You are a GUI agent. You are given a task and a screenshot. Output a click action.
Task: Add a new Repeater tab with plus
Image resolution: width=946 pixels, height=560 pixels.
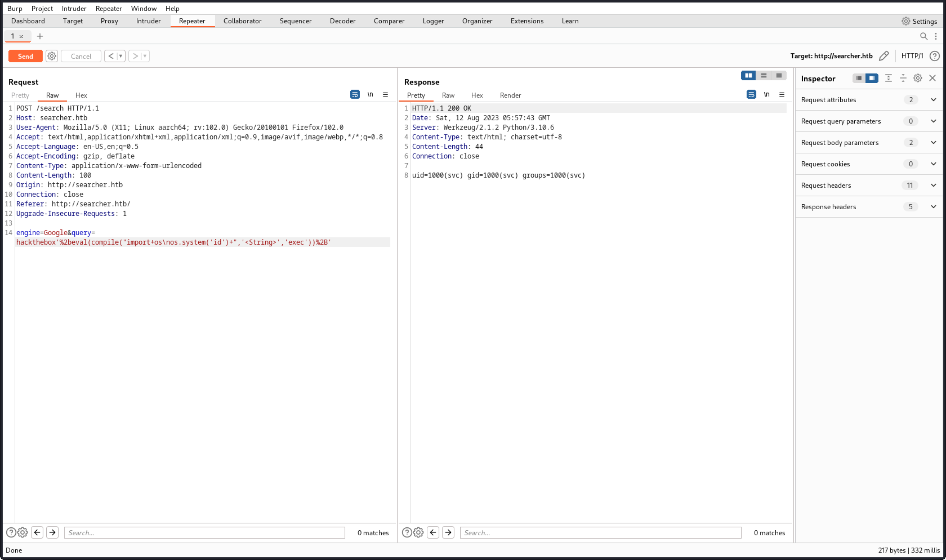click(x=40, y=36)
